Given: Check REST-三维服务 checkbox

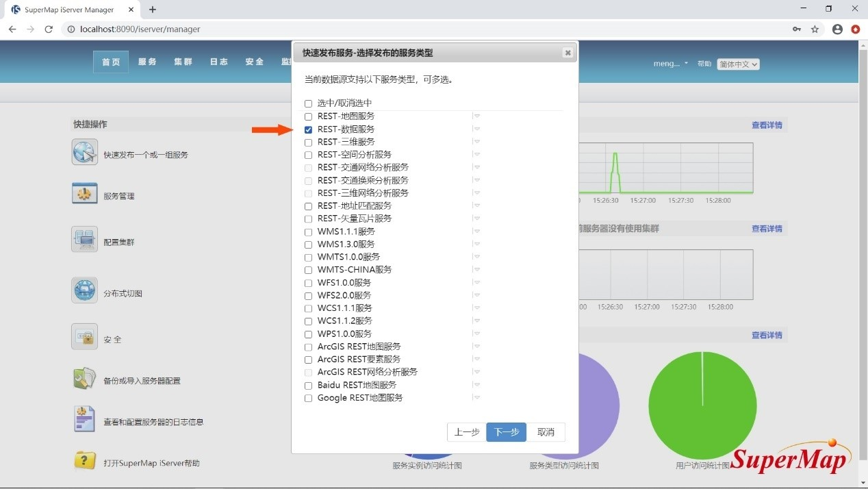Looking at the screenshot, I should point(308,142).
